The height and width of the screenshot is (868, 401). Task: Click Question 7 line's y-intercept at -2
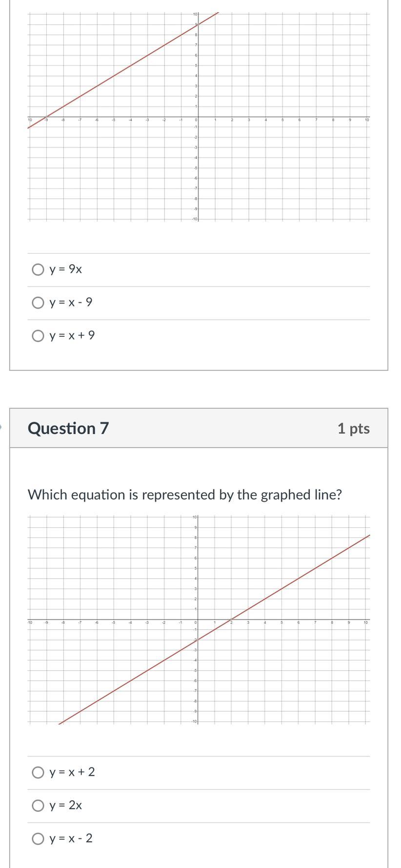pyautogui.click(x=198, y=640)
